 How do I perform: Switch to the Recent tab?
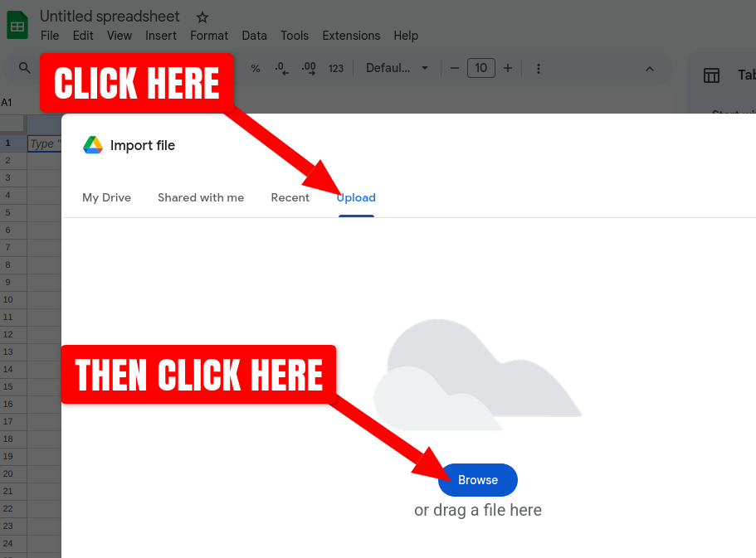[x=290, y=197]
